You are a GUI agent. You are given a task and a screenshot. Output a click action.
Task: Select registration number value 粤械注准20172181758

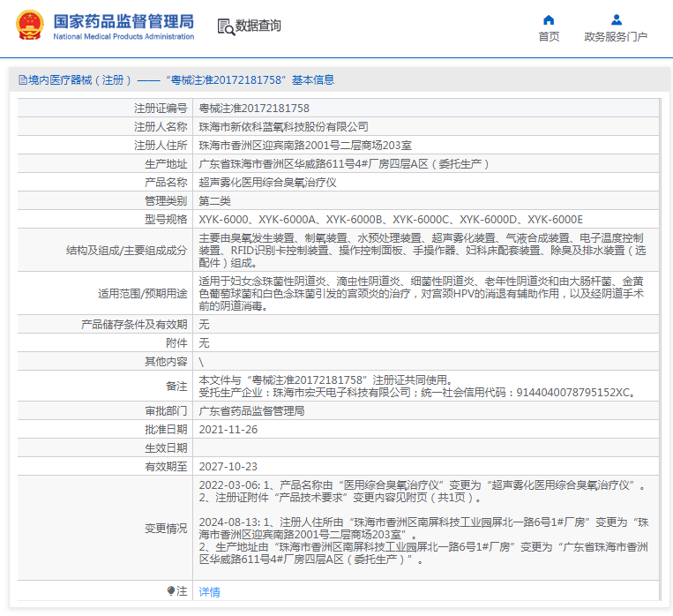click(x=254, y=109)
